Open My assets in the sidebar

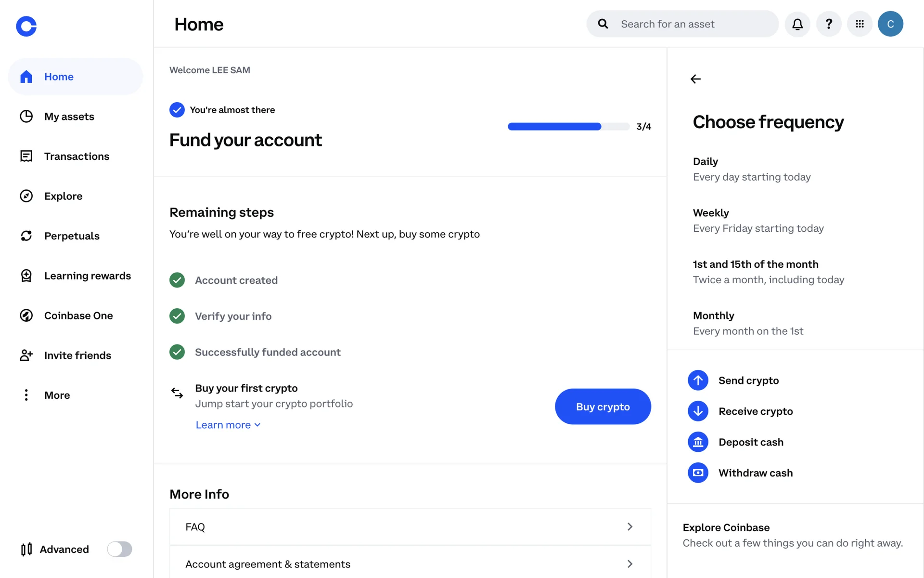[69, 117]
